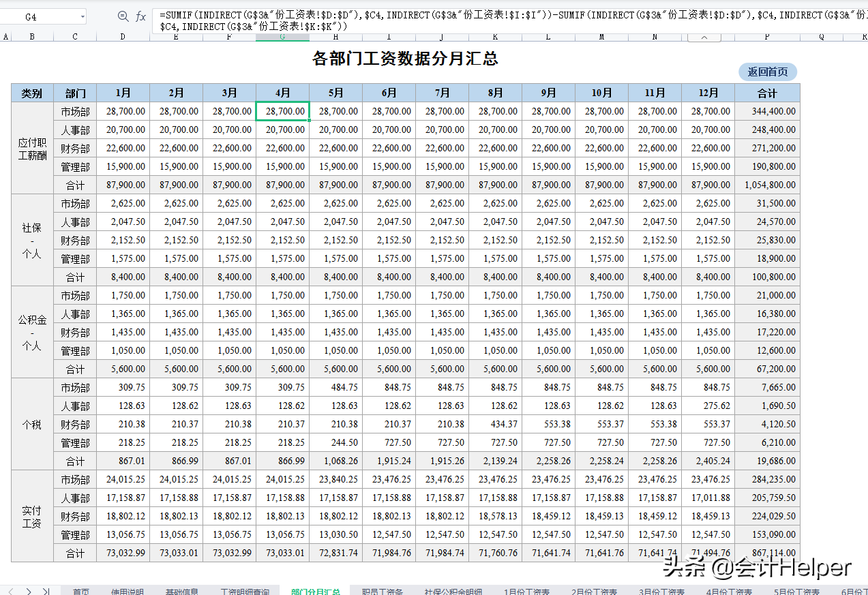This screenshot has width=868, height=595.
Task: Select the 个税 category cell
Action: (32, 424)
